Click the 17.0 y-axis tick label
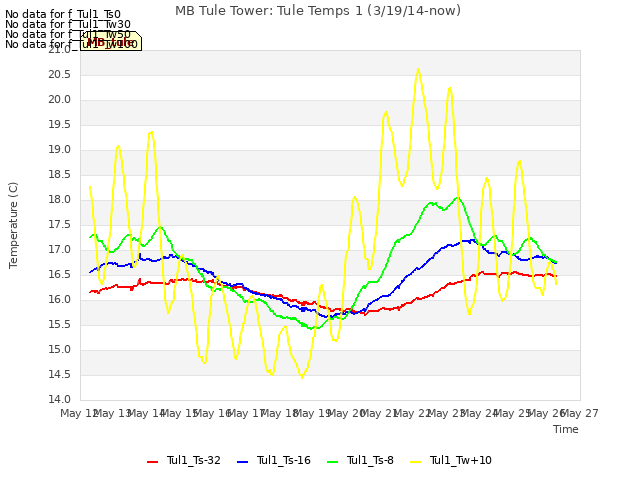This screenshot has width=640, height=480. point(60,249)
